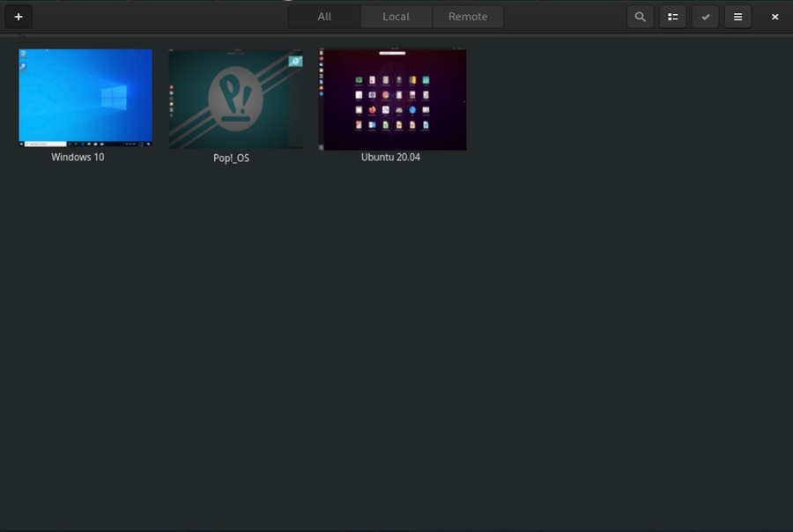Viewport: 793px width, 532px height.
Task: Click the app grid in Ubuntu 20.04 preview
Action: (392, 102)
